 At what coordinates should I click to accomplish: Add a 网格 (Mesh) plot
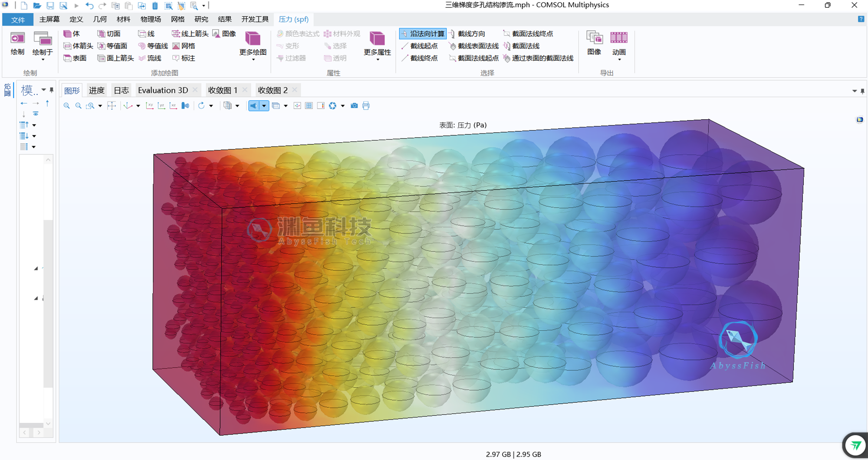pyautogui.click(x=184, y=46)
